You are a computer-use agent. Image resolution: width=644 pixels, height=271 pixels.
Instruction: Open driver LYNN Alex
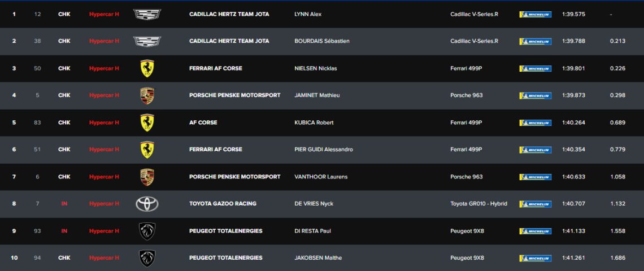click(x=308, y=14)
